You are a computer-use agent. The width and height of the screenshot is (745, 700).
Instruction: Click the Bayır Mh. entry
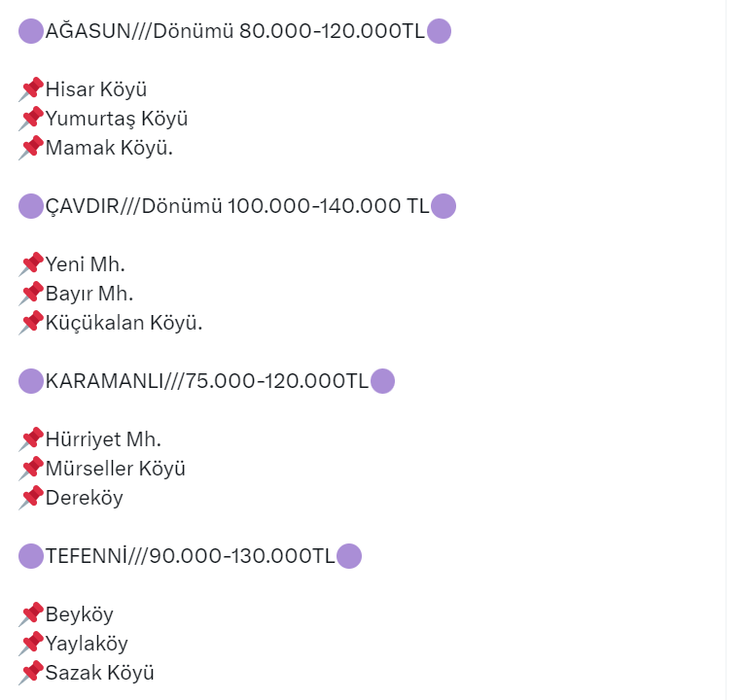pyautogui.click(x=89, y=294)
